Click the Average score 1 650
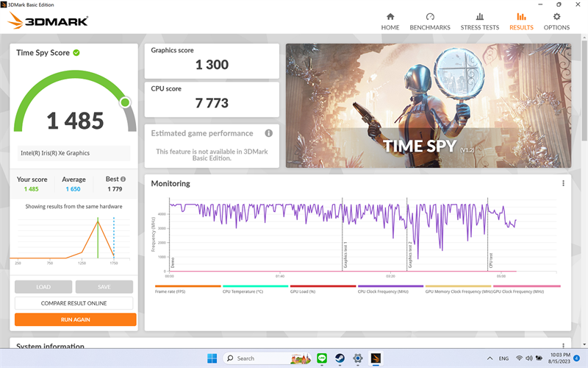 [x=73, y=189]
